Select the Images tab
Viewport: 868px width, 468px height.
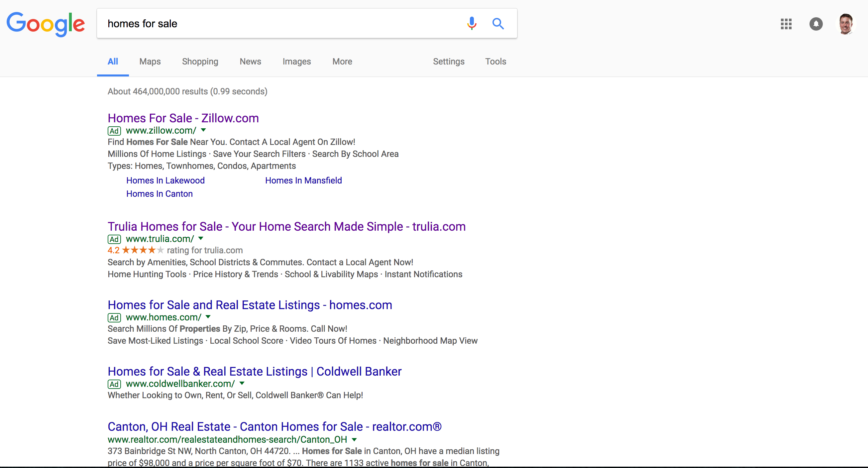click(x=297, y=61)
